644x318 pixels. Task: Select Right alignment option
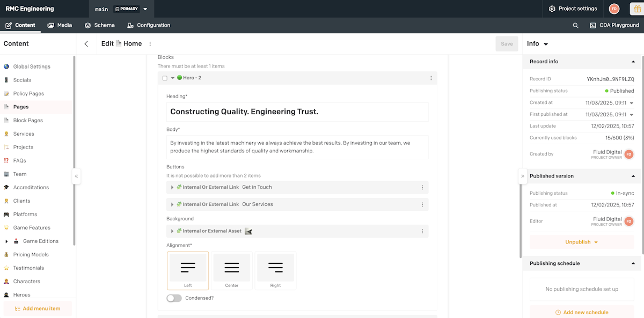(275, 270)
